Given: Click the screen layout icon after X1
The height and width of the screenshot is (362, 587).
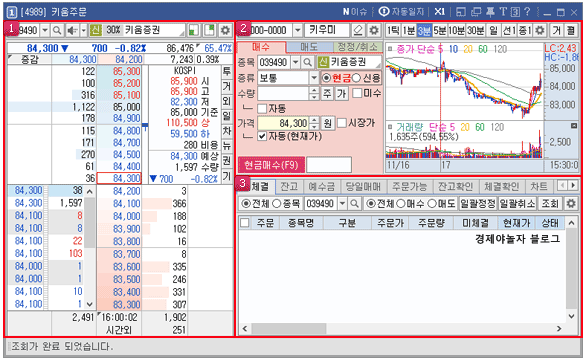Looking at the screenshot, I should (461, 12).
